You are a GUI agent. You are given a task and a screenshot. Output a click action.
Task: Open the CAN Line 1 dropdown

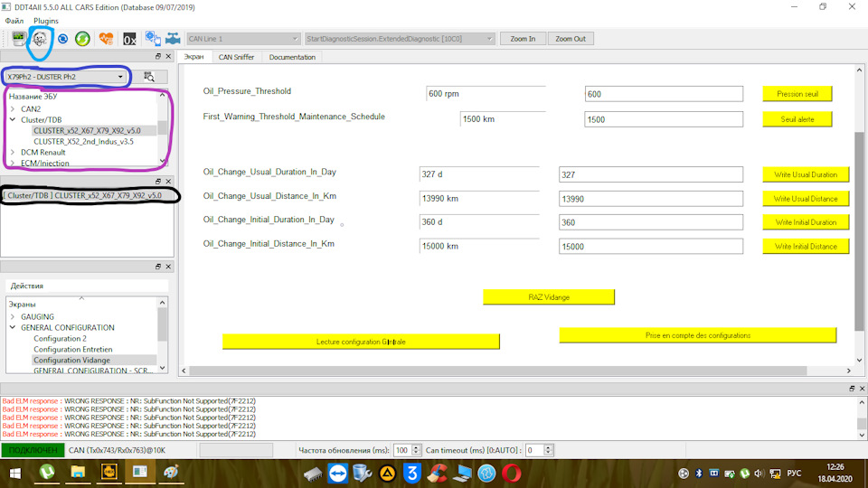(x=242, y=39)
